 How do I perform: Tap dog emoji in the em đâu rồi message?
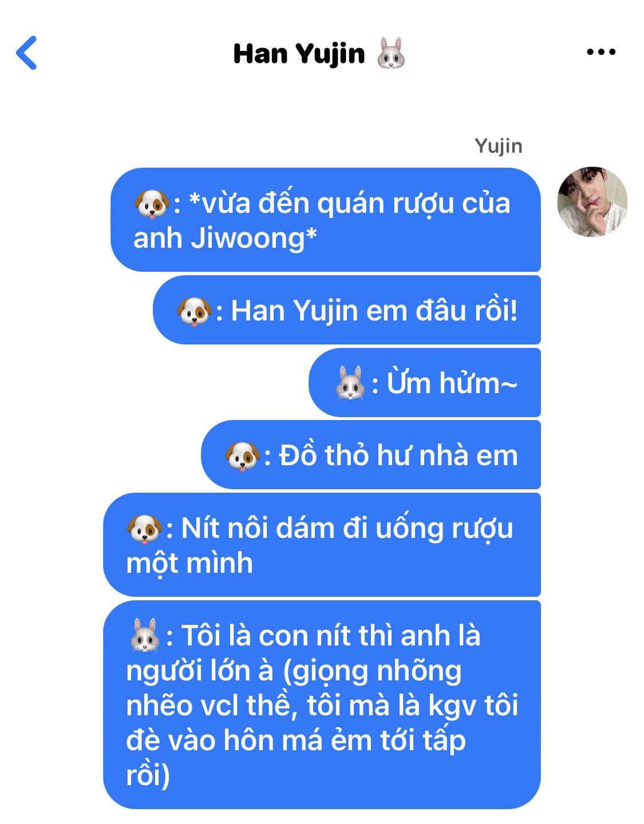194,311
